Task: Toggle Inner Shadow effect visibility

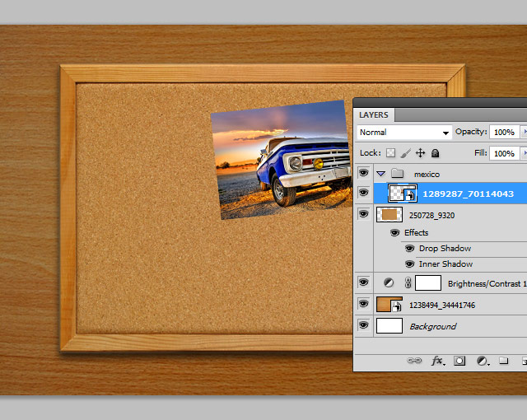Action: click(x=409, y=264)
